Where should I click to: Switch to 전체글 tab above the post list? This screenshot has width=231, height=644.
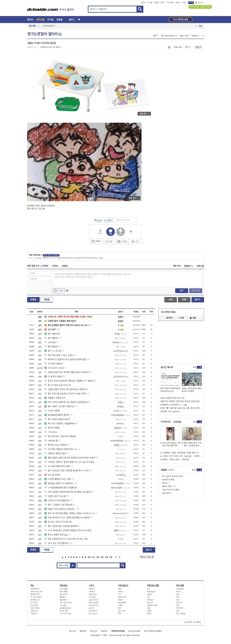coord(33,299)
